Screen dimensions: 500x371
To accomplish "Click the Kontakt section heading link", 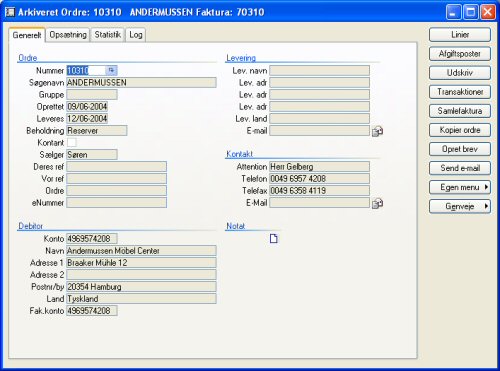I will pos(240,154).
